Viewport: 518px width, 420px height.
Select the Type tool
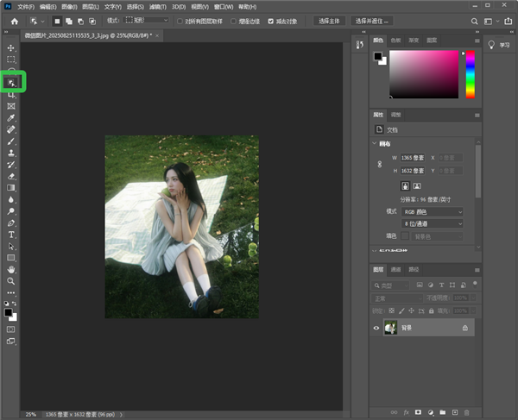coord(11,234)
